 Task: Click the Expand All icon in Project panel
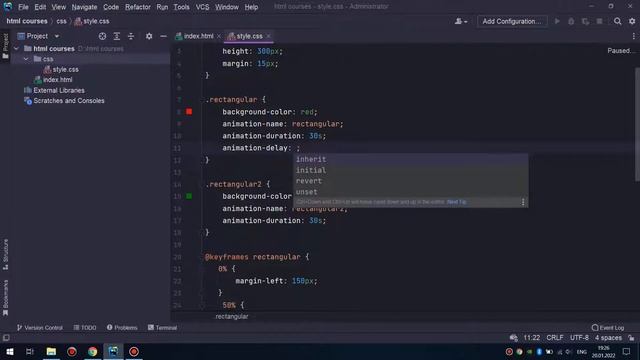[117, 36]
